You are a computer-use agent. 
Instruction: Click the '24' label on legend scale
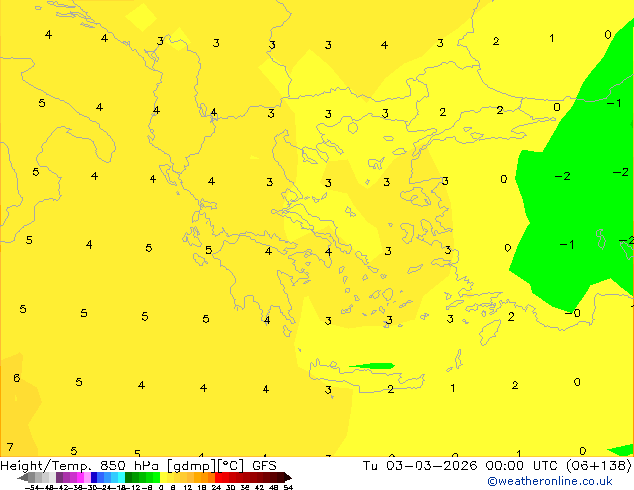(216, 487)
